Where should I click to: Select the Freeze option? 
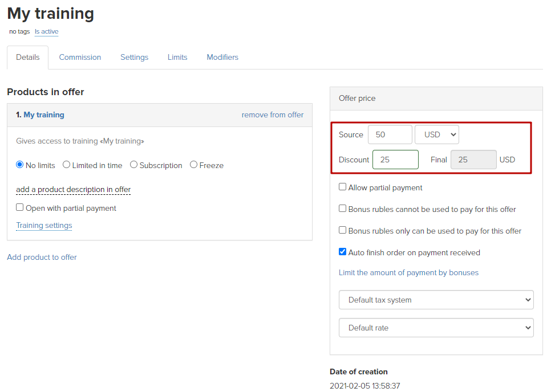click(x=193, y=165)
